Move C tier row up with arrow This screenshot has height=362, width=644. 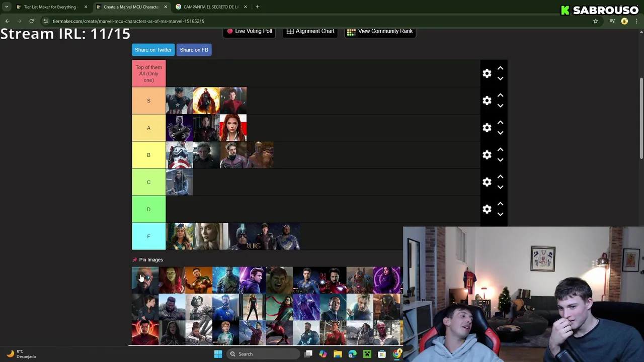pos(500,176)
